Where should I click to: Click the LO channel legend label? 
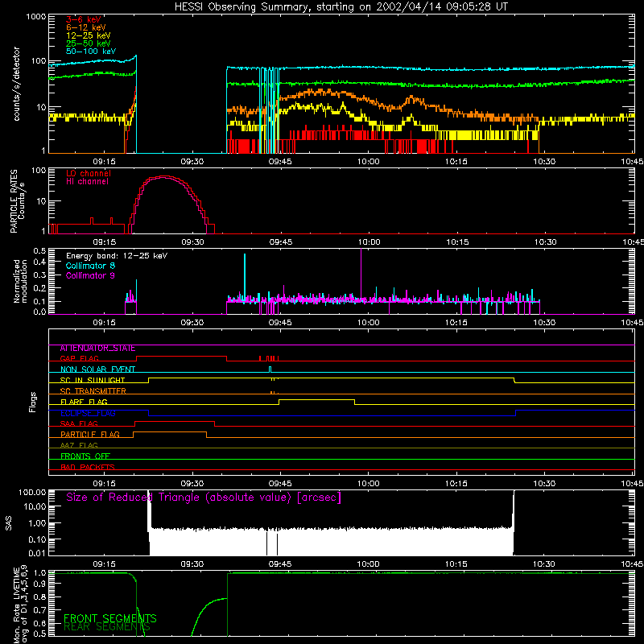pyautogui.click(x=89, y=173)
